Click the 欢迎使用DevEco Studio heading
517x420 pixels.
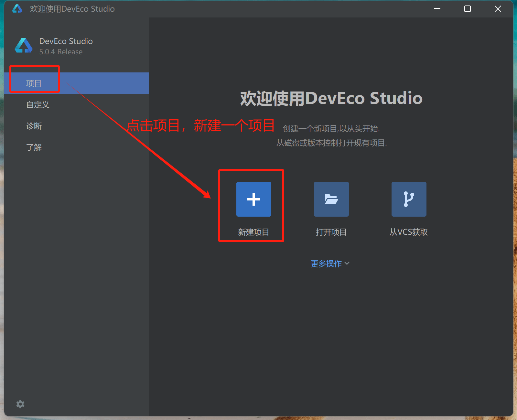pos(331,98)
